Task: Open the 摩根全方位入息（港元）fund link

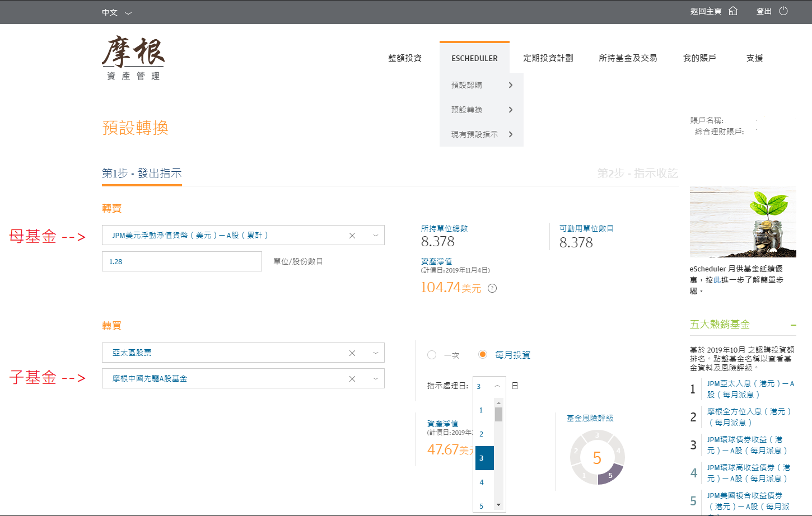Action: [x=749, y=417]
